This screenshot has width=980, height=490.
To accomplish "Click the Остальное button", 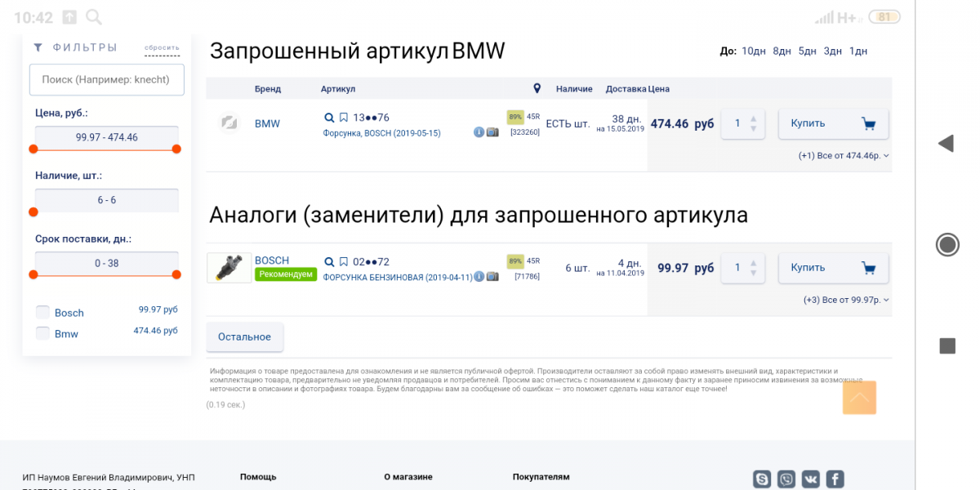I will tap(245, 336).
